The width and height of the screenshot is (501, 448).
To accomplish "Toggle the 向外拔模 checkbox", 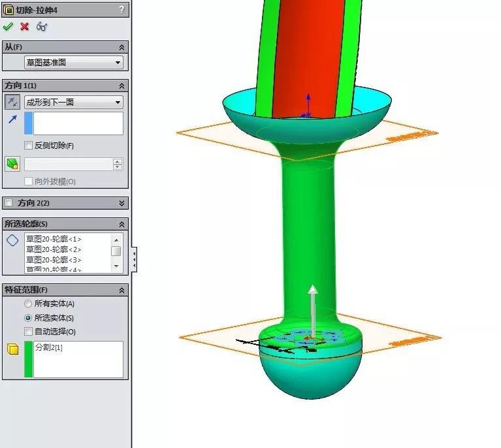I will 29,181.
